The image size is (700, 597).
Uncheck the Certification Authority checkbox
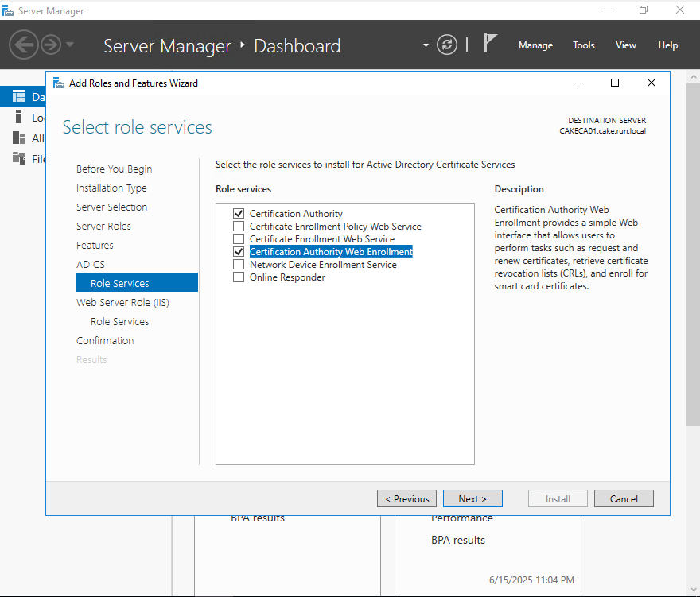239,213
